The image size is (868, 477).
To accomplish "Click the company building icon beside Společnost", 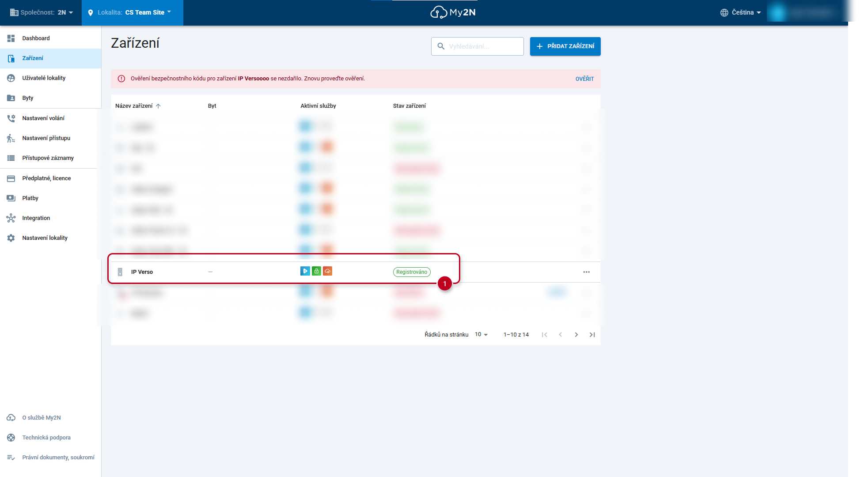I will click(x=14, y=12).
